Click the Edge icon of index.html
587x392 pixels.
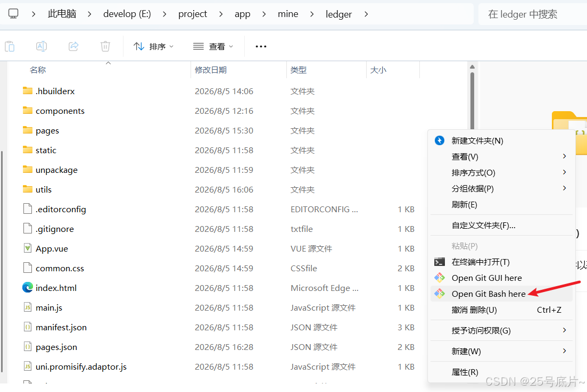pyautogui.click(x=28, y=288)
